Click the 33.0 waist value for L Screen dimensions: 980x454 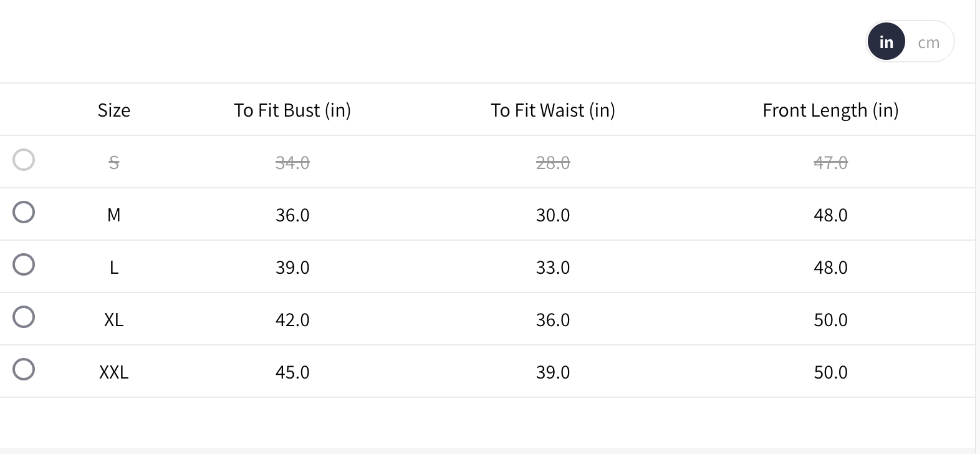(553, 268)
